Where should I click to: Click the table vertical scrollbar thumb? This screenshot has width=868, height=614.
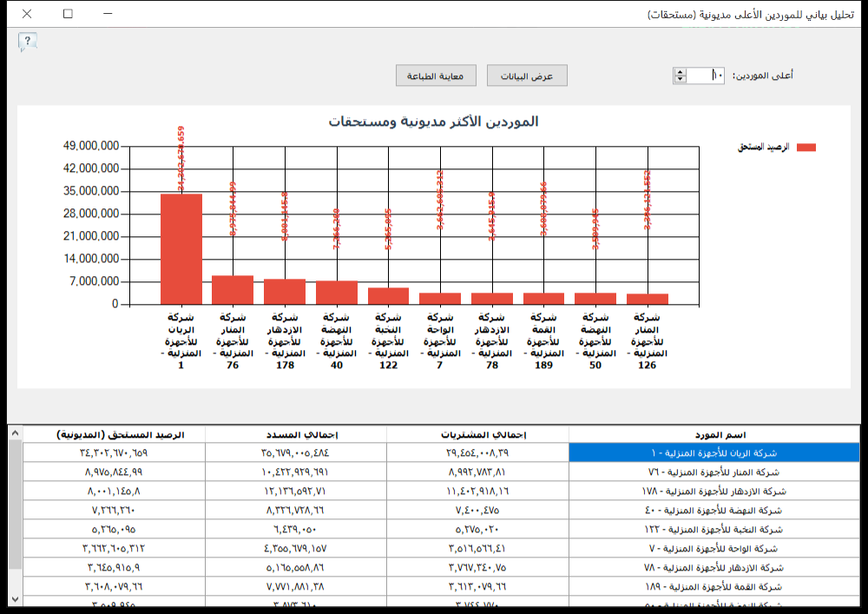15,505
